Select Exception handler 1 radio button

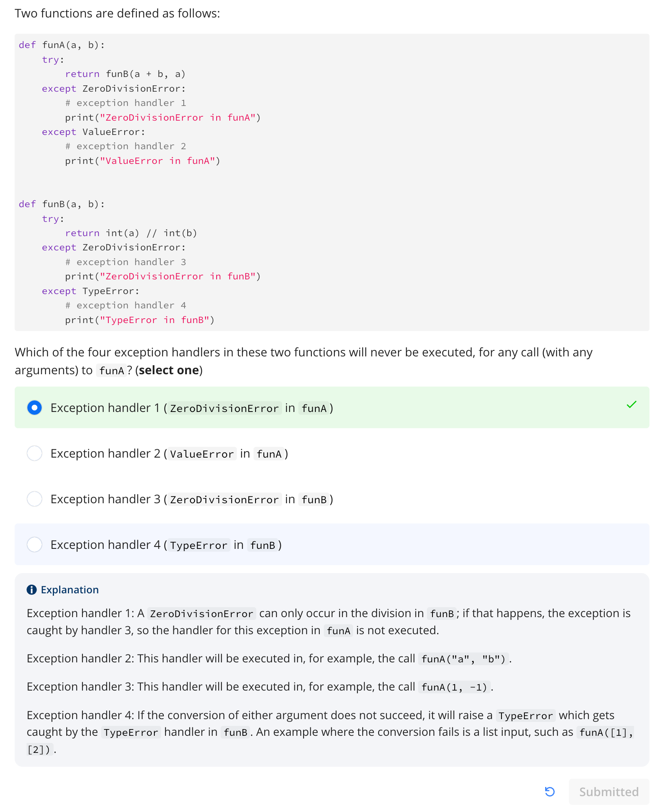(x=35, y=408)
